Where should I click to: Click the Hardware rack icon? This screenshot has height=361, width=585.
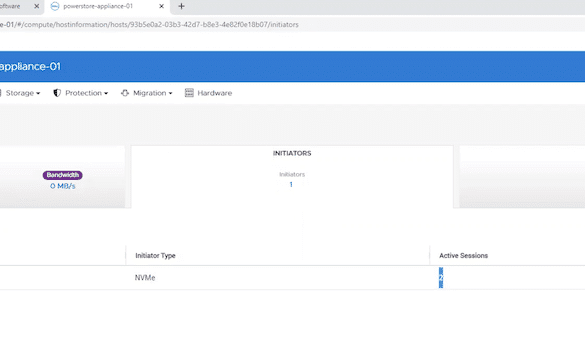189,93
